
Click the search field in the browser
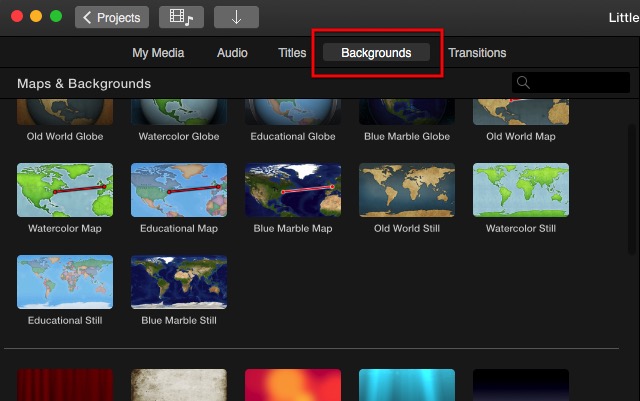coord(571,82)
